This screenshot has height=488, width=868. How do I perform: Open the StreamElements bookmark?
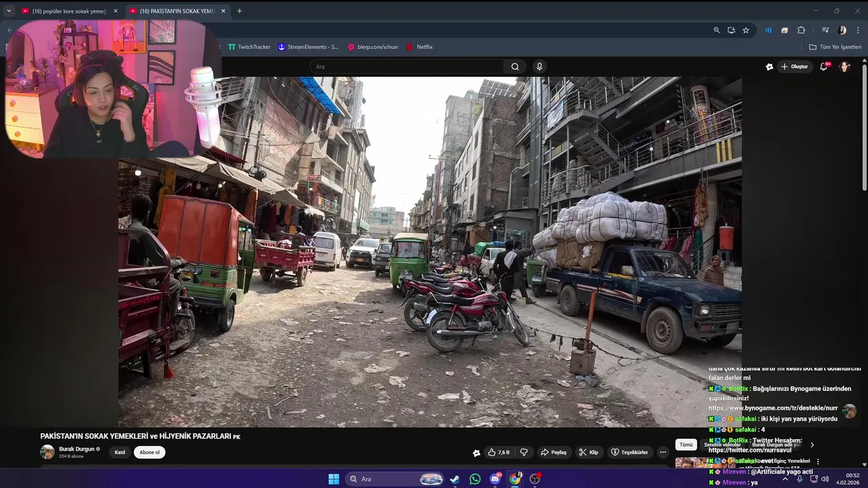[x=308, y=47]
